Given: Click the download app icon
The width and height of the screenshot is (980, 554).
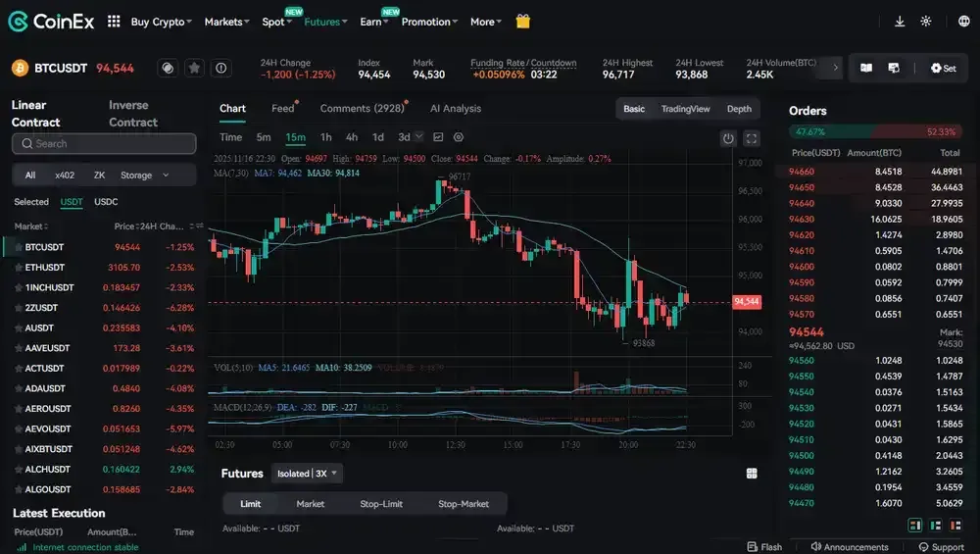Looking at the screenshot, I should [900, 22].
